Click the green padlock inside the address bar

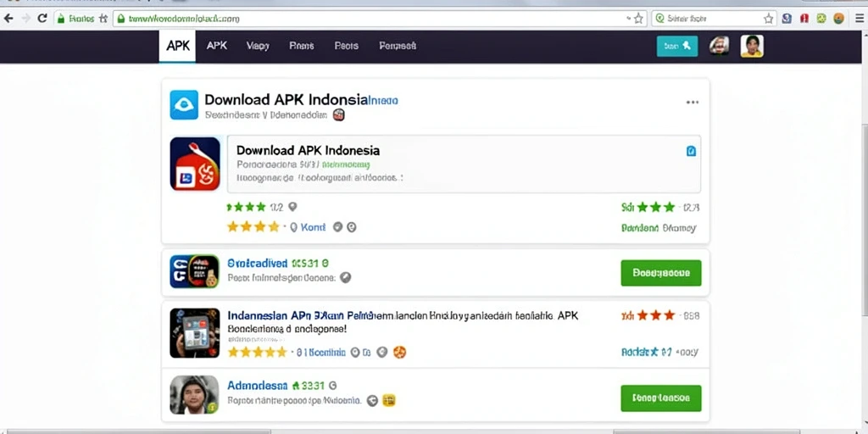pyautogui.click(x=120, y=19)
